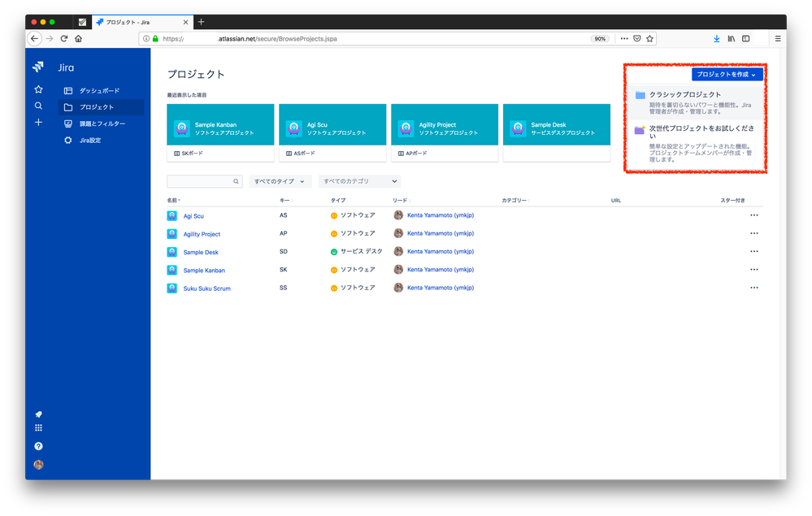Click the Agi Scu project avatar in the table

coord(172,216)
